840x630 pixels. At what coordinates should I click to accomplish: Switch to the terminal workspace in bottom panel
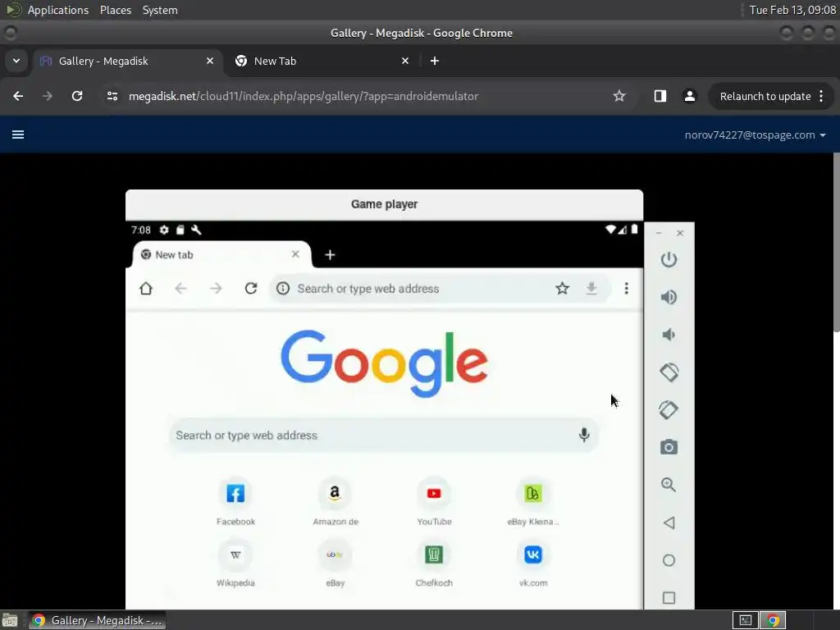(x=745, y=620)
